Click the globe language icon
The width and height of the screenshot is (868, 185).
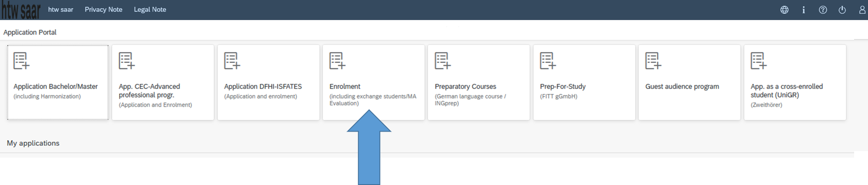(784, 10)
